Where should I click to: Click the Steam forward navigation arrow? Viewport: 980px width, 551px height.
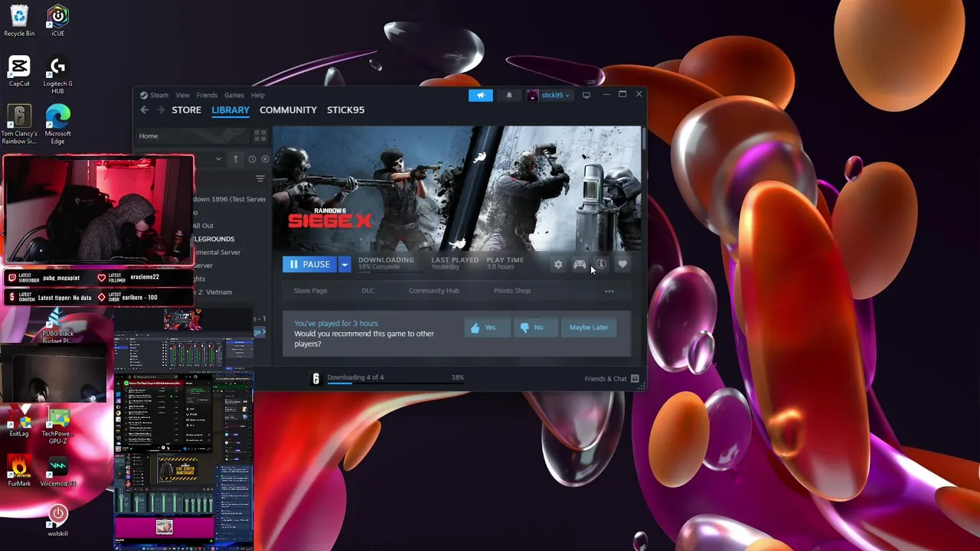point(160,110)
